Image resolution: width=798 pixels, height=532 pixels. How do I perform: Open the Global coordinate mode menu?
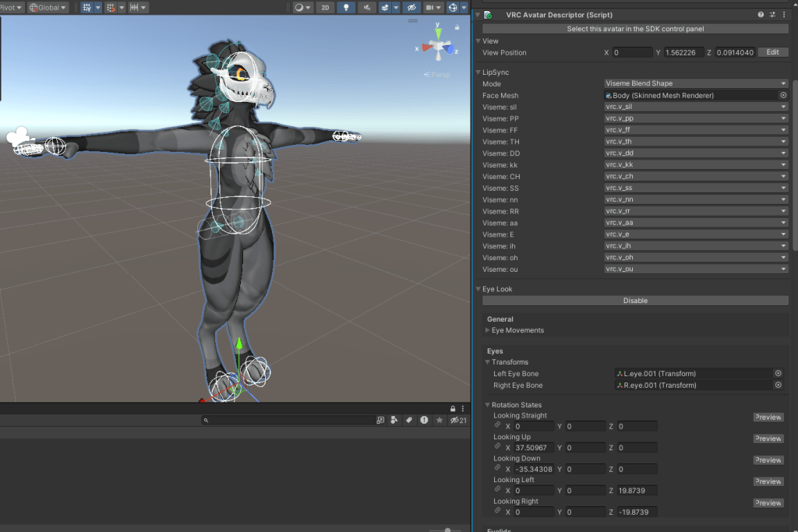click(x=48, y=8)
